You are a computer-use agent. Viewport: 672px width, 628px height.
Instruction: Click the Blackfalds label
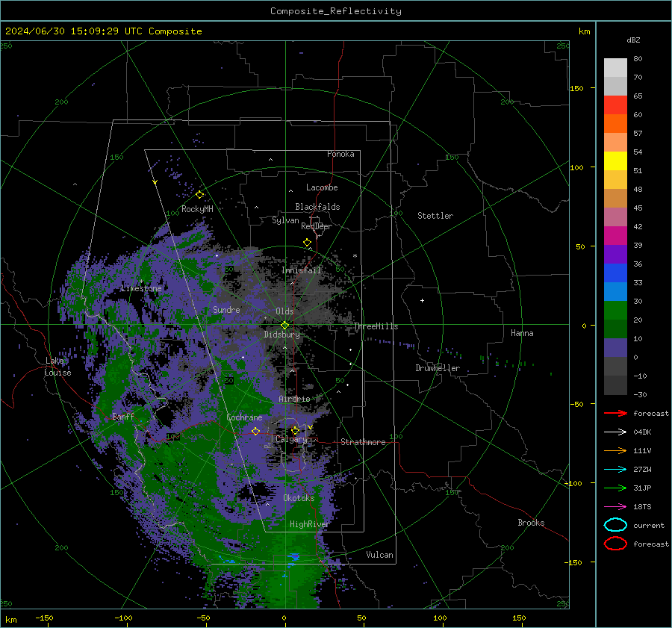click(317, 207)
